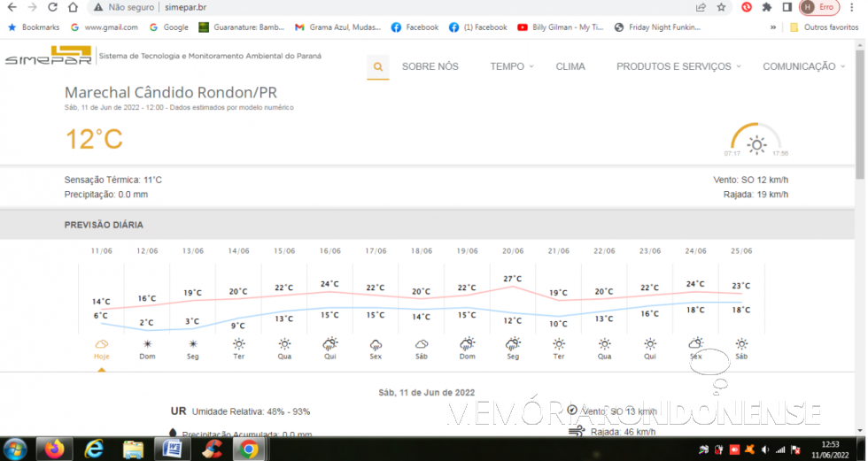The image size is (868, 461).
Task: Bookmark this page with star icon
Action: pos(721,7)
